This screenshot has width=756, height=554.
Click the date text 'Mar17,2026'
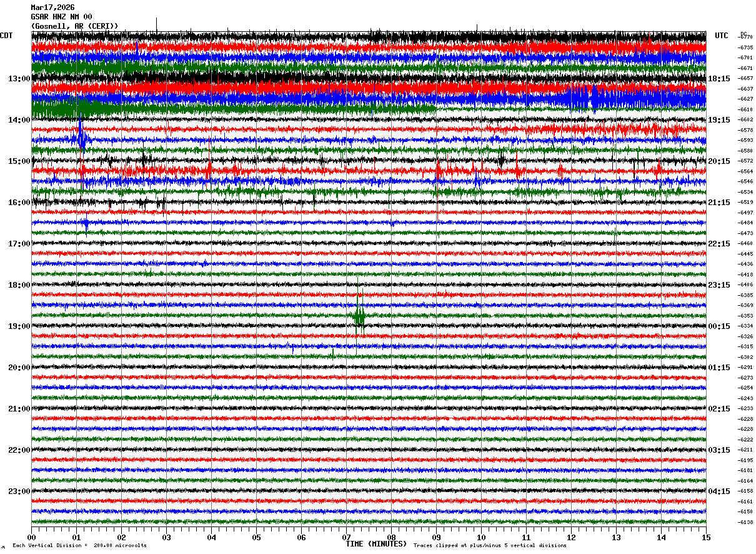52,8
